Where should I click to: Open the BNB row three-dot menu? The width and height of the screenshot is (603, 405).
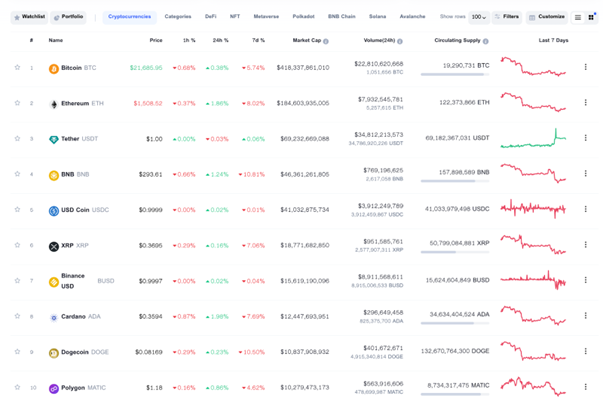click(585, 173)
